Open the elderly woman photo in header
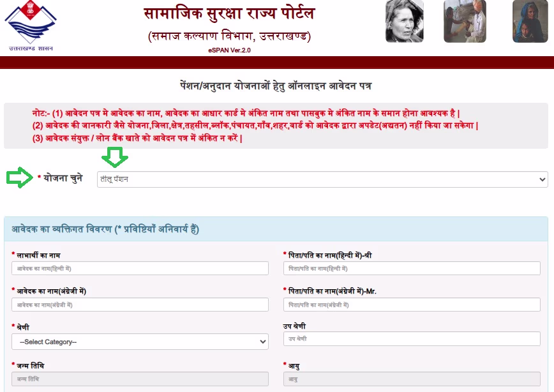Viewport: 554px width, 392px height. point(404,22)
